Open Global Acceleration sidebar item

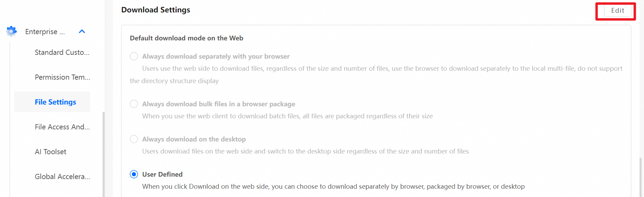(x=62, y=177)
